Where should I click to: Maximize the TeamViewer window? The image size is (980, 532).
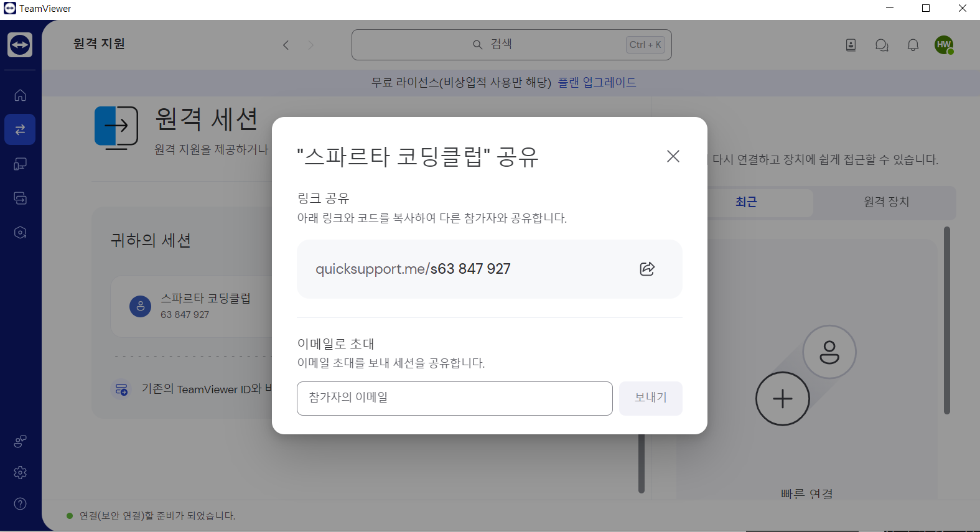926,8
